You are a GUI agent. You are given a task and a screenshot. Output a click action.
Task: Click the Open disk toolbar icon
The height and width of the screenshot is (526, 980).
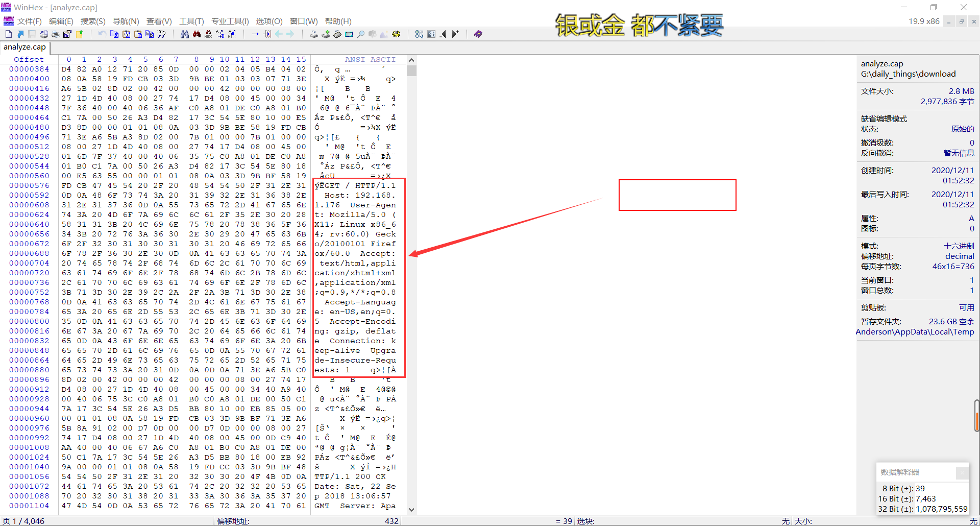click(x=313, y=34)
